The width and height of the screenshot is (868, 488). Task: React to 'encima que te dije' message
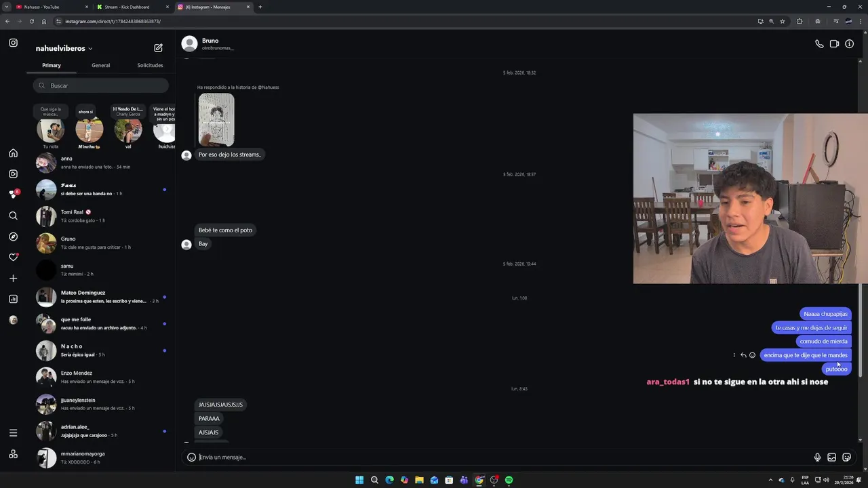[752, 355]
